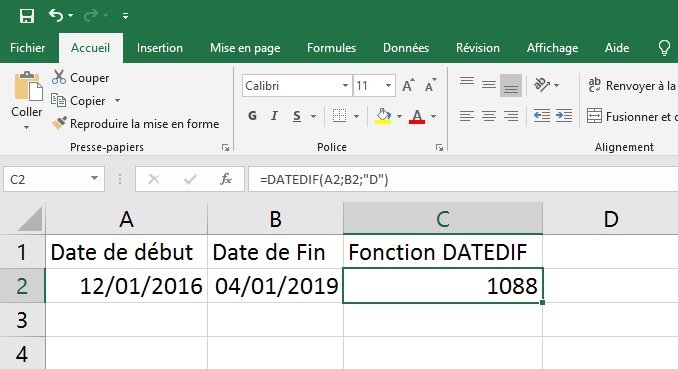Click Reproduire la mise en forme
Viewport: 678px width, 369px height.
(x=135, y=124)
